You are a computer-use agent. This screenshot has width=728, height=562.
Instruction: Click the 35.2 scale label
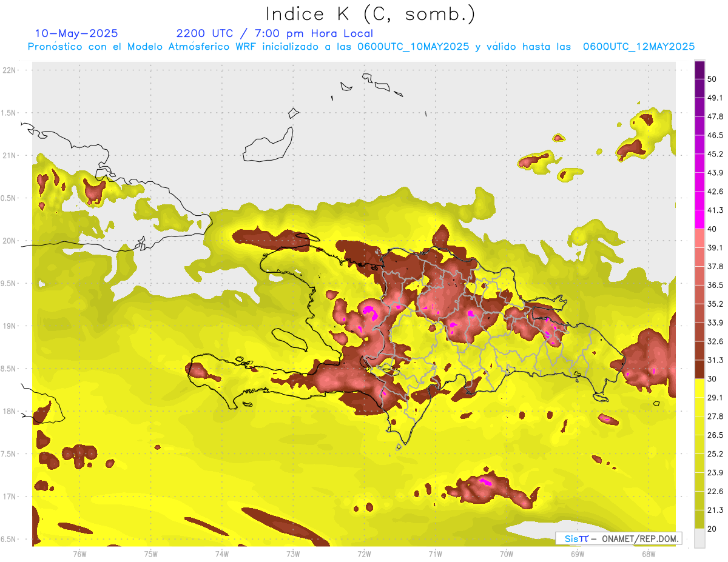point(715,304)
